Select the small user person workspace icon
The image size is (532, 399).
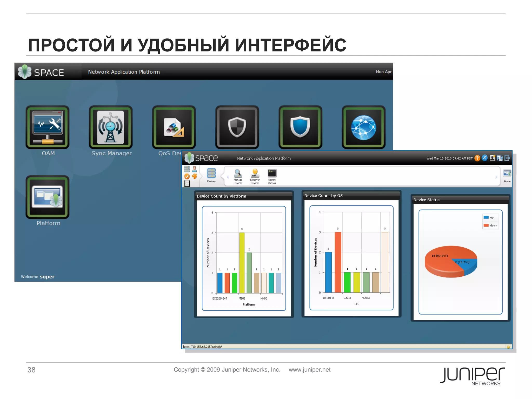pyautogui.click(x=195, y=169)
